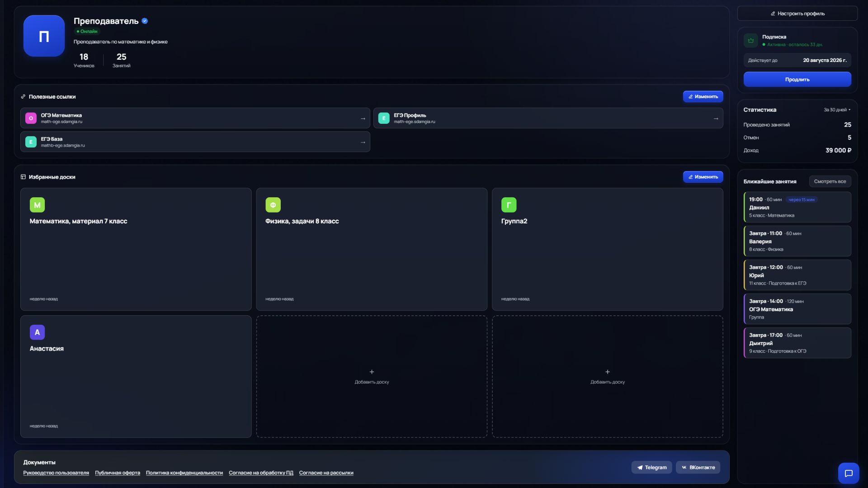Open the ОГЭ Математика useful link
This screenshot has height=488, width=868.
[x=195, y=118]
